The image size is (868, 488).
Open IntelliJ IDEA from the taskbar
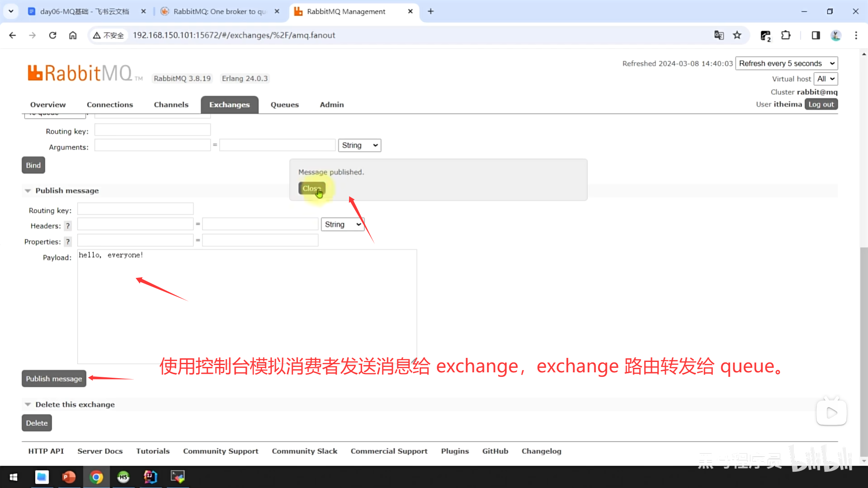pos(150,477)
